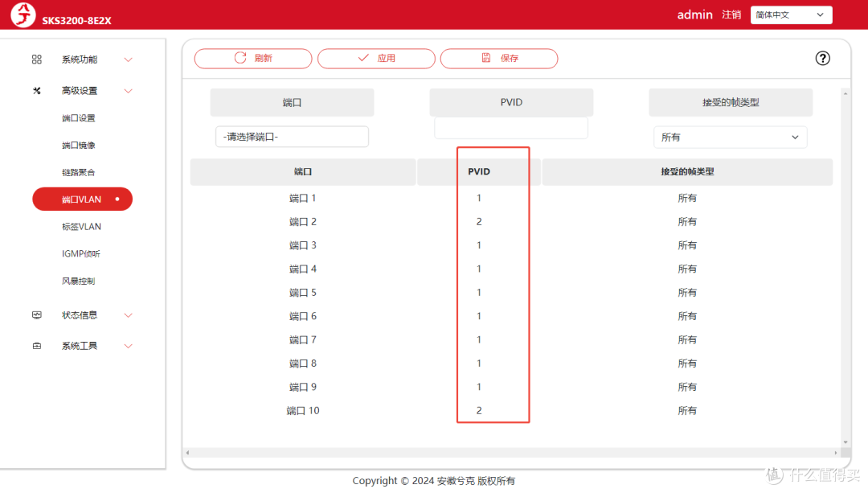
Task: Select row 端口 7
Action: point(511,340)
